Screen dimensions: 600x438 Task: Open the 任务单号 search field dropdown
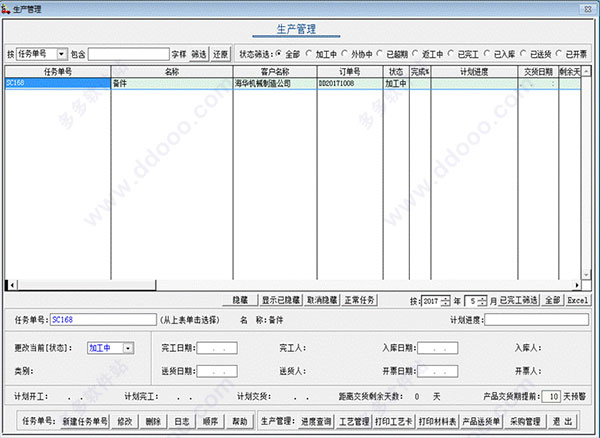[62, 54]
